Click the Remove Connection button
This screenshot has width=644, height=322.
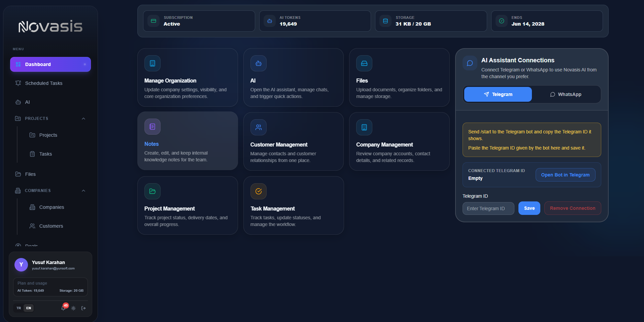pyautogui.click(x=573, y=208)
